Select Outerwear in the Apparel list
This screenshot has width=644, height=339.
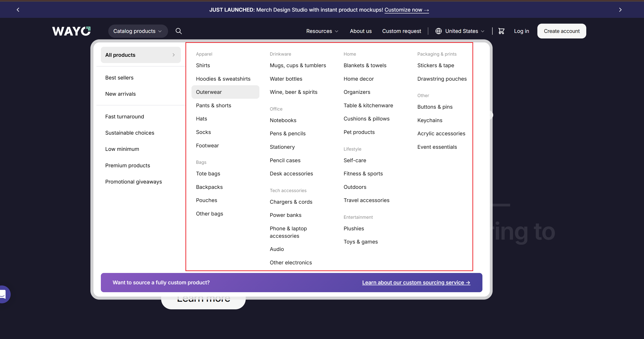209,92
